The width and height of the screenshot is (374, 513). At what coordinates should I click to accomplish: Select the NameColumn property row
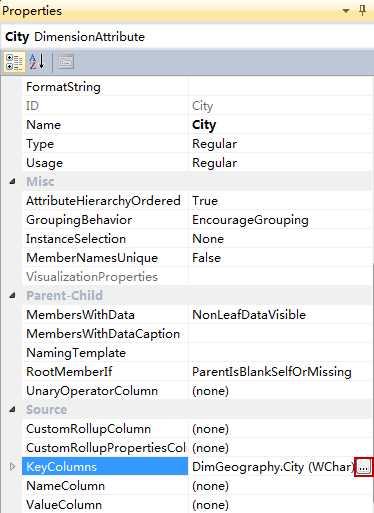tap(197, 486)
